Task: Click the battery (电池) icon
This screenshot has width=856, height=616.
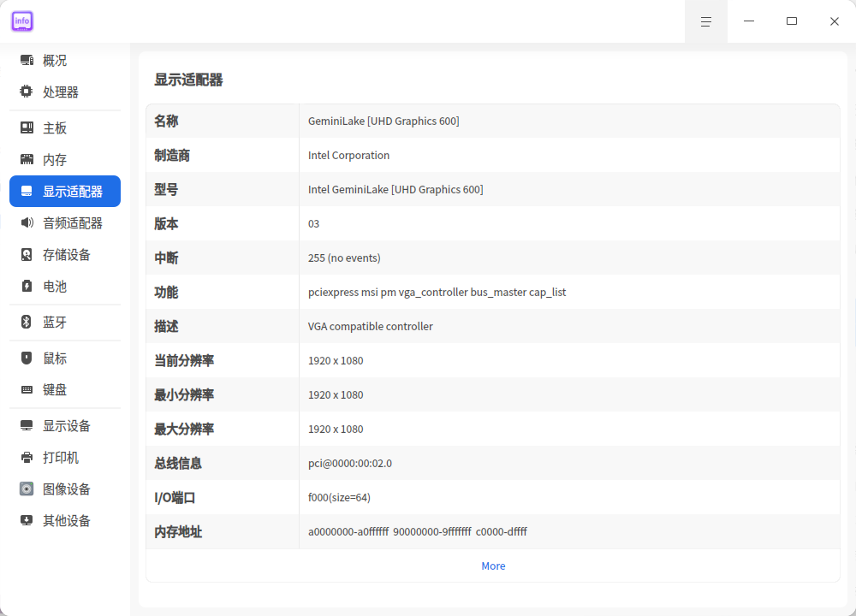Action: (27, 286)
